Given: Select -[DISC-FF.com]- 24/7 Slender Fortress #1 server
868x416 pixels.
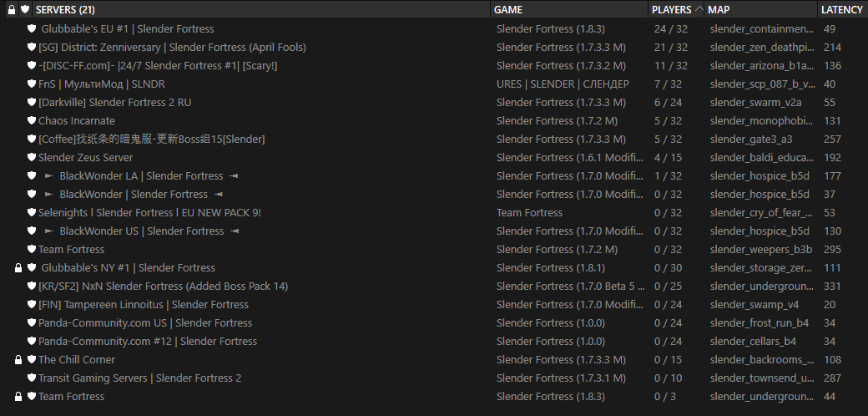Looking at the screenshot, I should pos(158,65).
